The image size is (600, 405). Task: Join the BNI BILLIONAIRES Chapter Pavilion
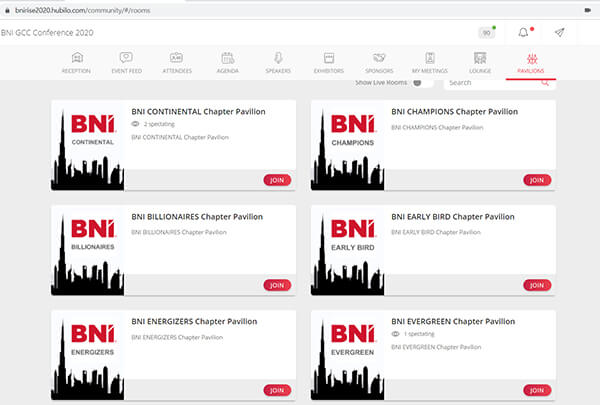(x=277, y=285)
